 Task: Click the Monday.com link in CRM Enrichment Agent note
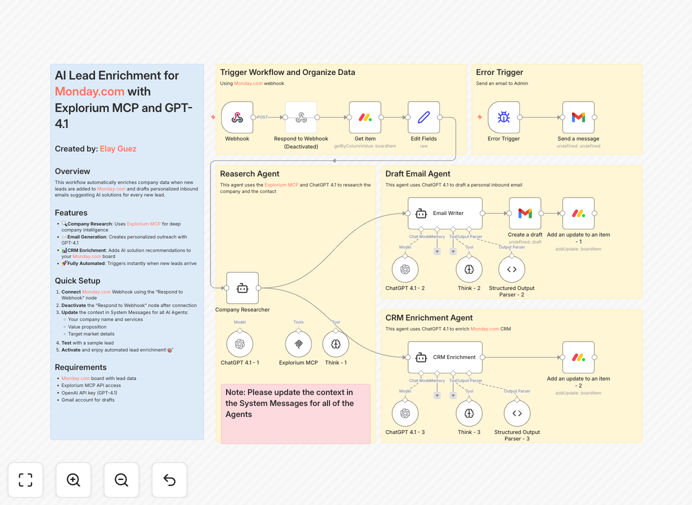(x=485, y=329)
